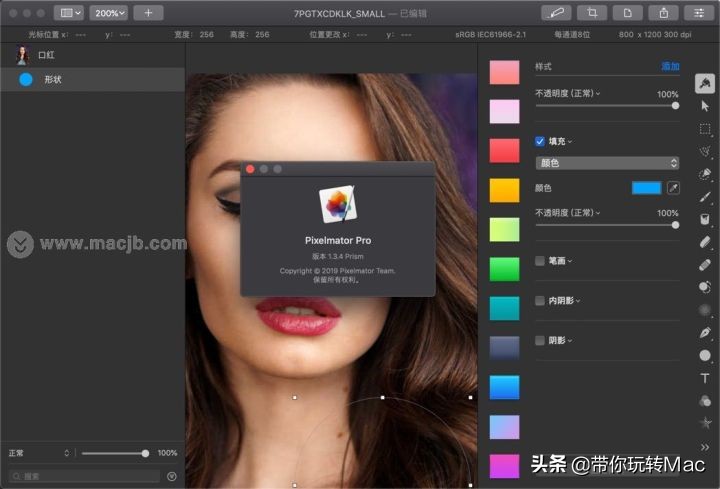Select the Style tool at top of toolbar
Viewport: 720px width, 489px height.
[x=705, y=84]
